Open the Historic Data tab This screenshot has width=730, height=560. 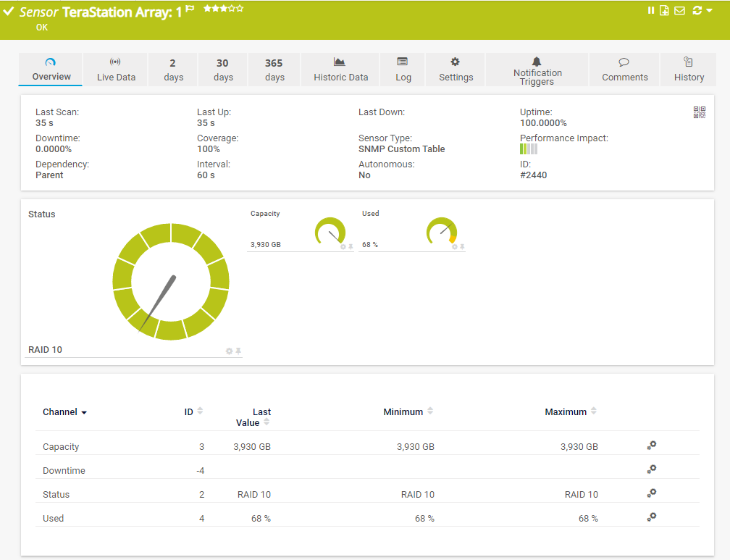[x=340, y=70]
